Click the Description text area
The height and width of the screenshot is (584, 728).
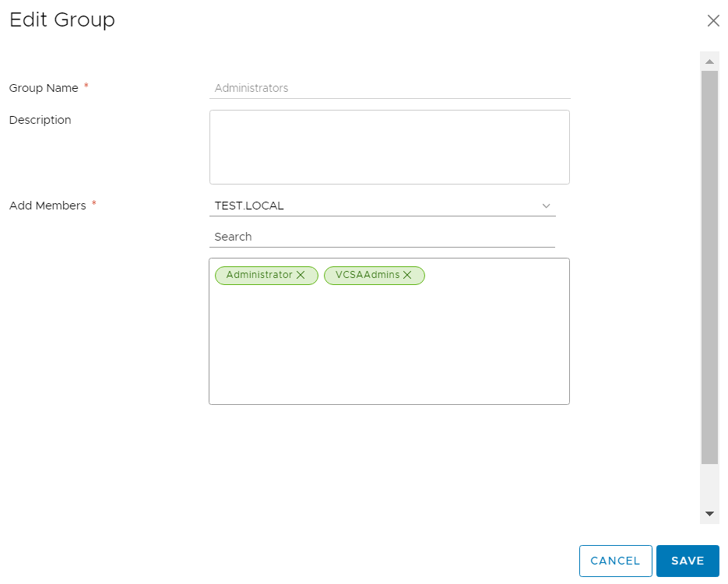(x=389, y=147)
